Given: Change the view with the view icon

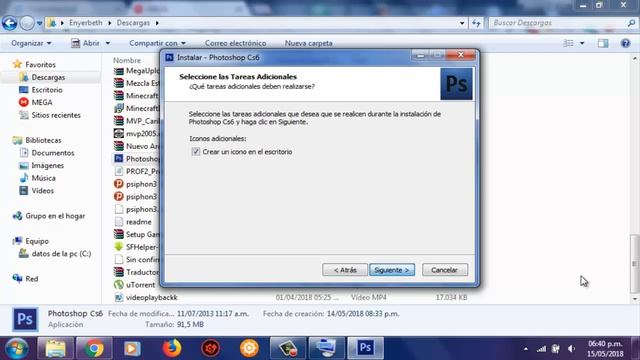Looking at the screenshot, I should click(x=568, y=43).
